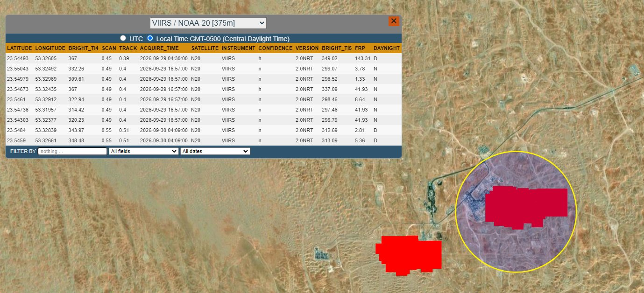The image size is (644, 293).
Task: Sort by the DAYNIGHT column header
Action: (386, 48)
